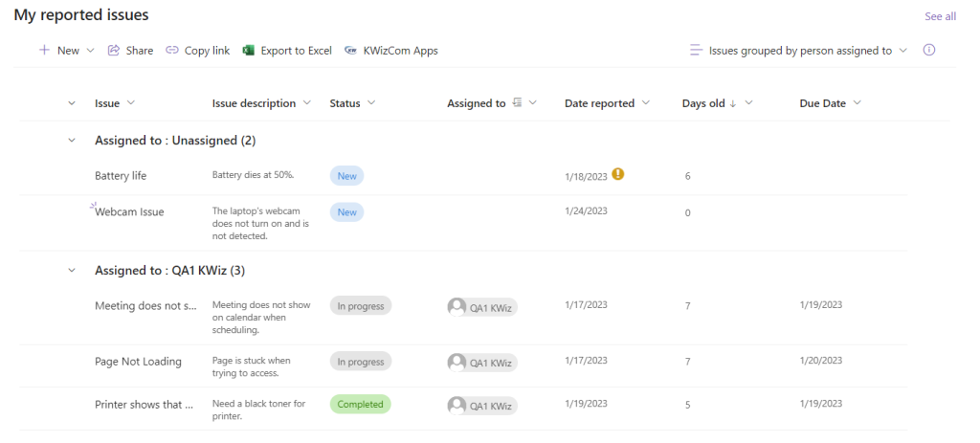980x443 pixels.
Task: Open the Assigned to column header menu
Action: (533, 103)
